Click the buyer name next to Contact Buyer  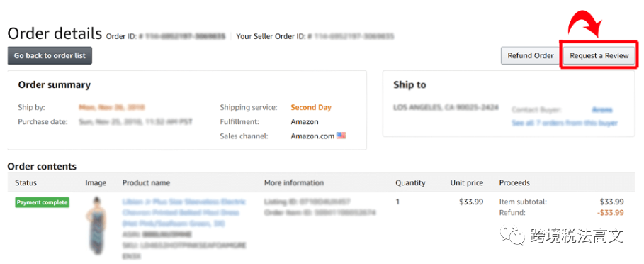tap(602, 110)
